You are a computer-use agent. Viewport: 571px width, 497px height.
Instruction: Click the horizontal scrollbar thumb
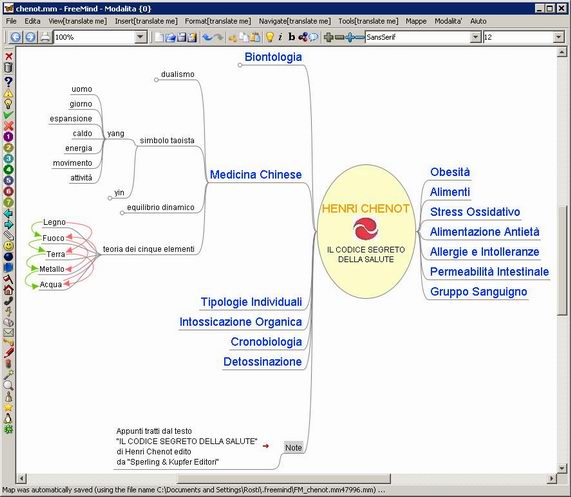(x=284, y=478)
